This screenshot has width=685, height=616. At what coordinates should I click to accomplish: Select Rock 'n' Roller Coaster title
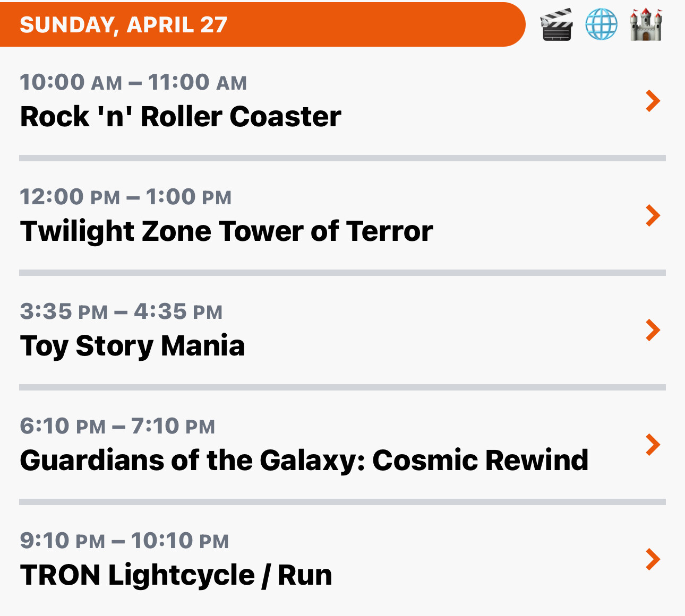pyautogui.click(x=181, y=117)
